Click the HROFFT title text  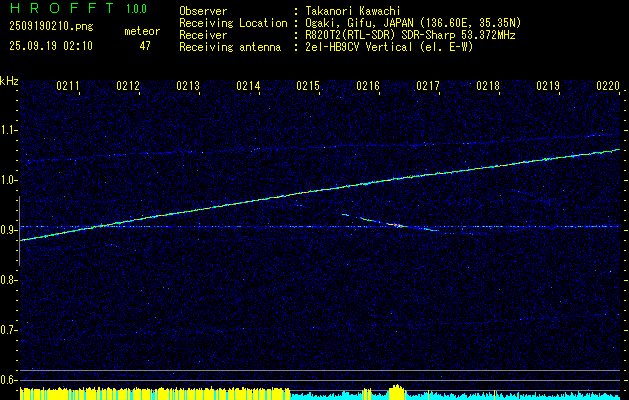62,8
